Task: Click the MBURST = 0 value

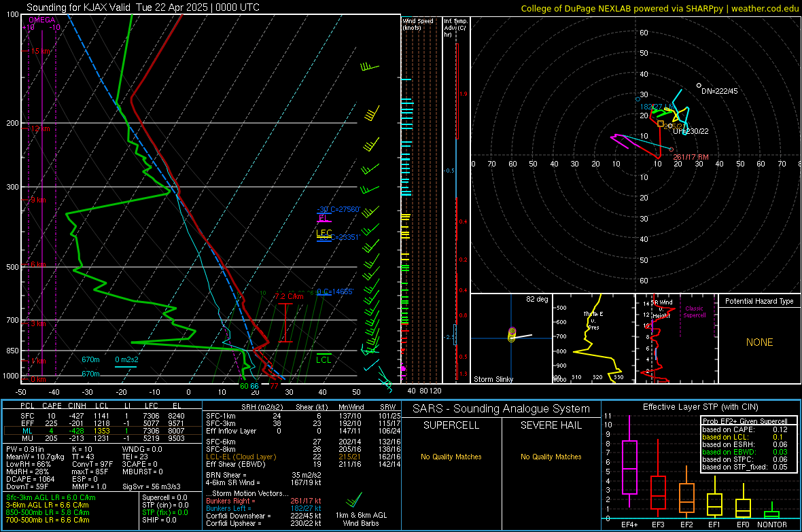Action: pos(143,472)
